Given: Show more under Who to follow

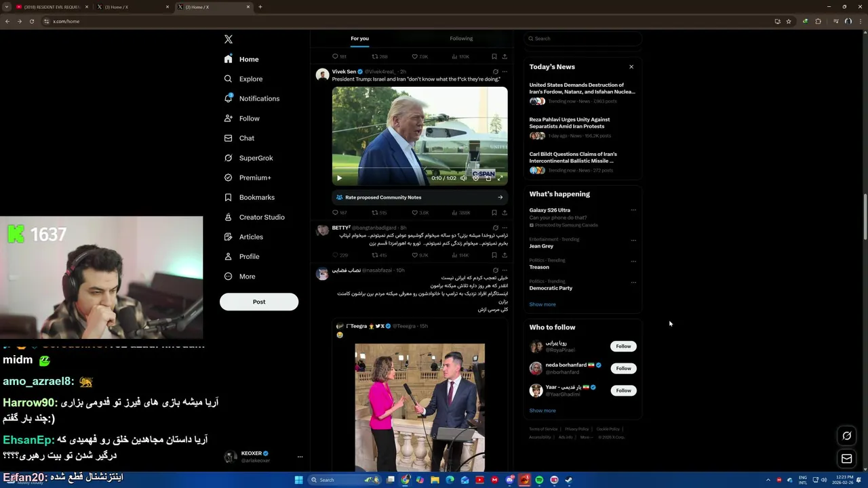Looking at the screenshot, I should click(542, 411).
